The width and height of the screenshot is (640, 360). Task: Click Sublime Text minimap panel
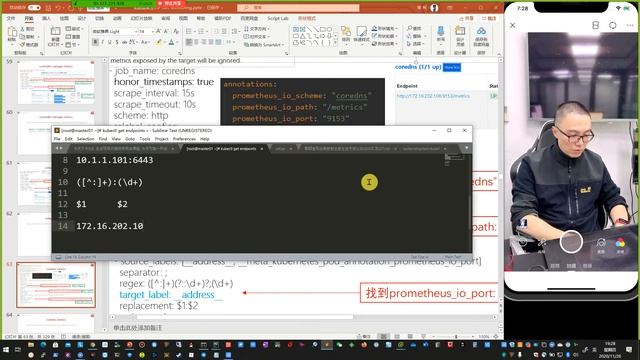click(x=454, y=160)
